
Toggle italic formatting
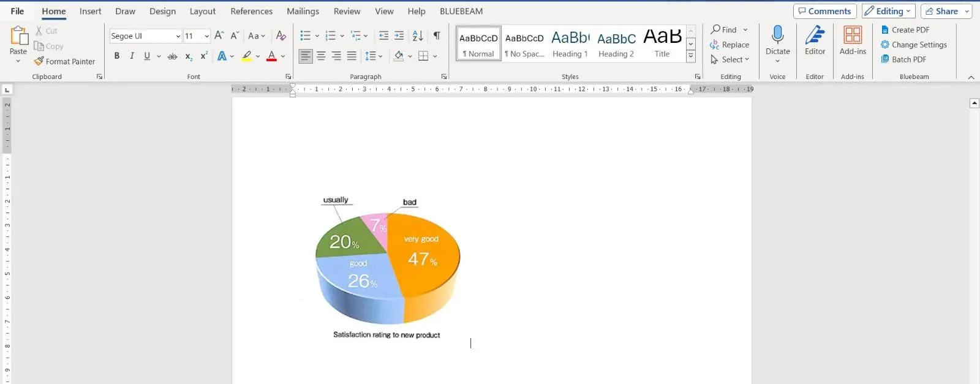[132, 56]
